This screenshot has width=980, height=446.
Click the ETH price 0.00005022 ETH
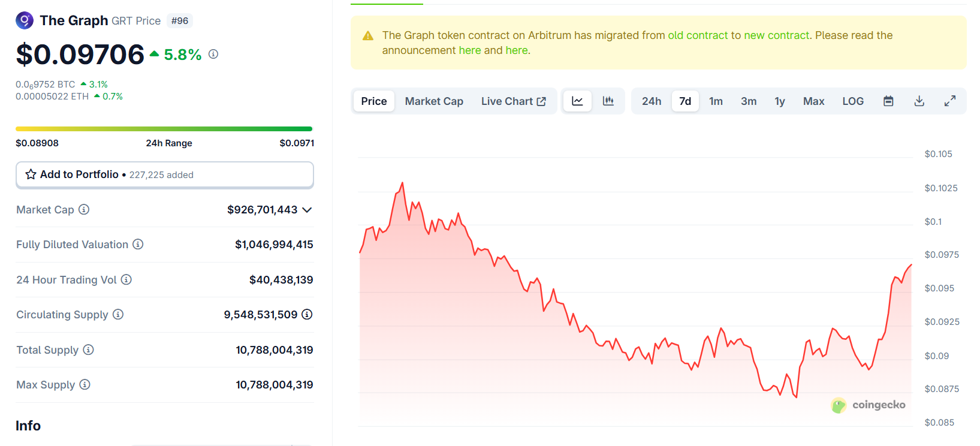[52, 96]
